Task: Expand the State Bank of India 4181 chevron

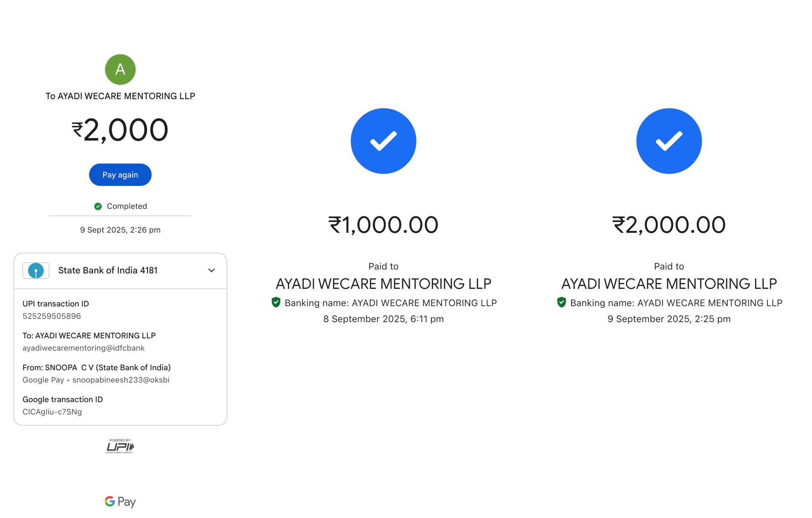Action: click(211, 270)
